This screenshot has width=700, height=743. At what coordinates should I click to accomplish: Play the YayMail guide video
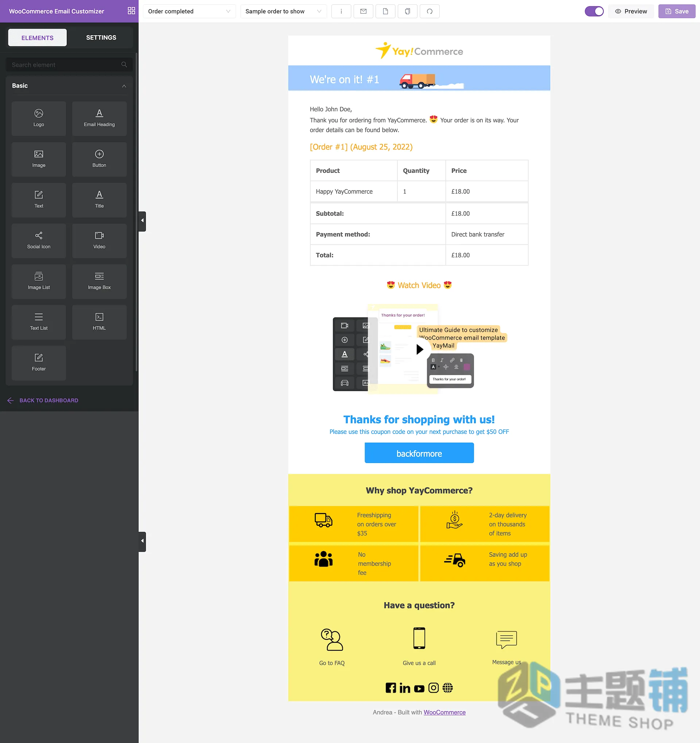tap(419, 349)
